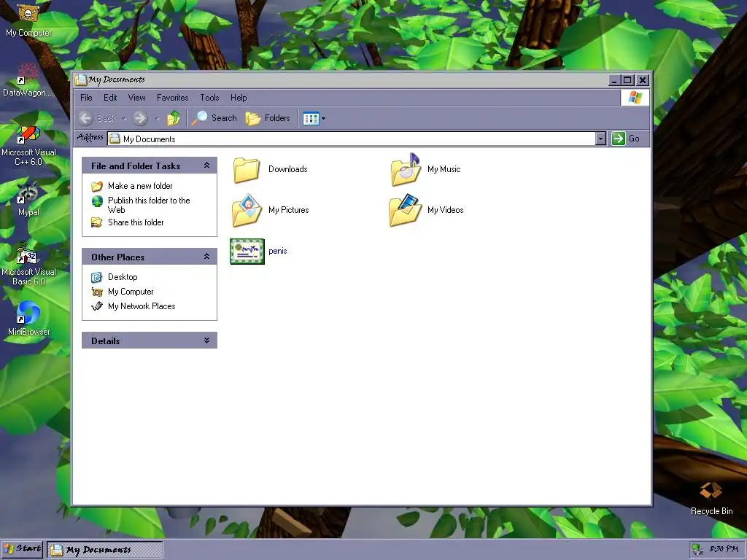
Task: Go to My Network Places link
Action: pos(142,306)
